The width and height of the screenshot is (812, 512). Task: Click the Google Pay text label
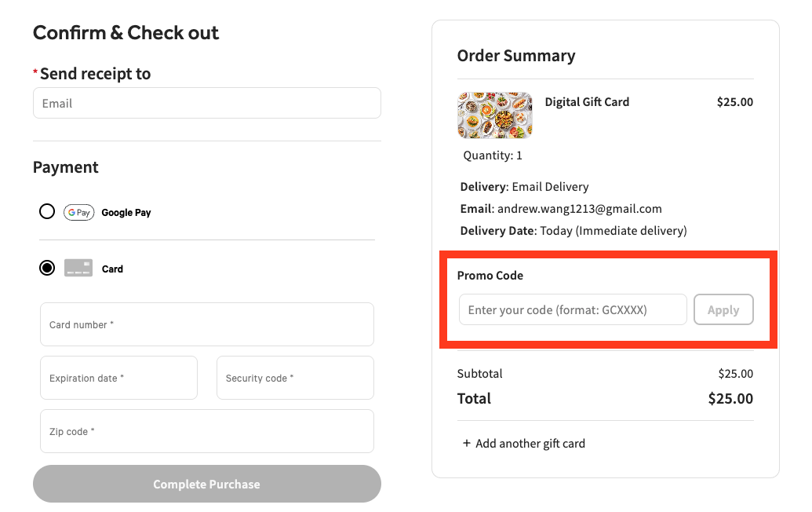point(126,212)
